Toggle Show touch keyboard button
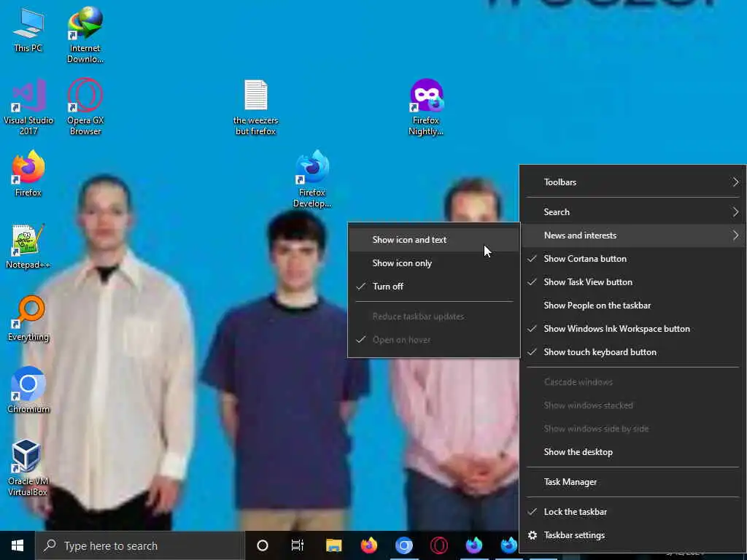Screen dimensions: 747x560 coord(632,352)
